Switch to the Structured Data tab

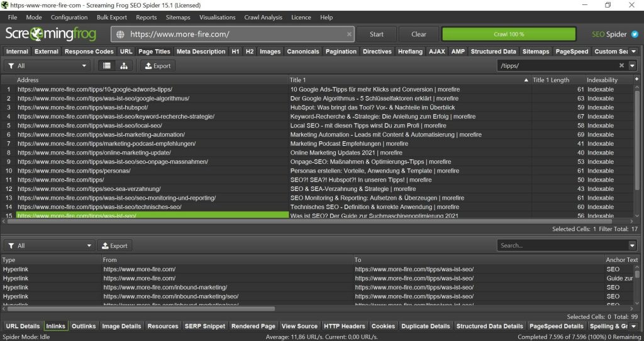pyautogui.click(x=493, y=51)
